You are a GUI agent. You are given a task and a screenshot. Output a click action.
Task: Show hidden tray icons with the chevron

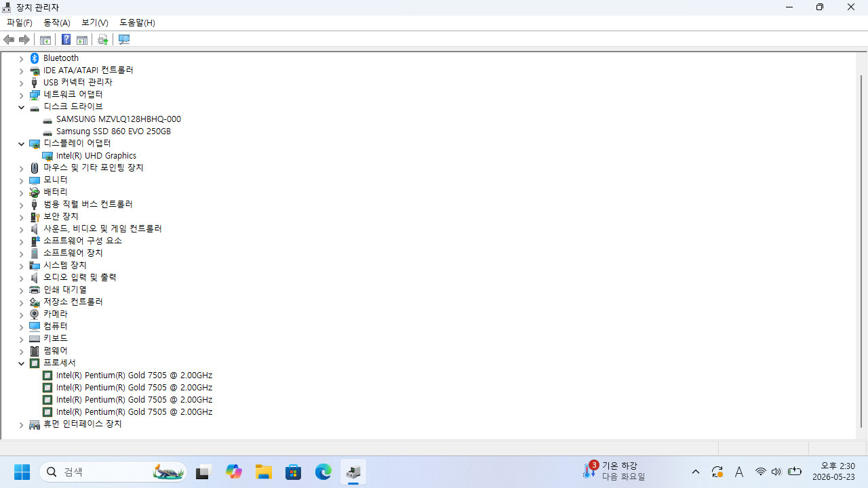[x=696, y=472]
